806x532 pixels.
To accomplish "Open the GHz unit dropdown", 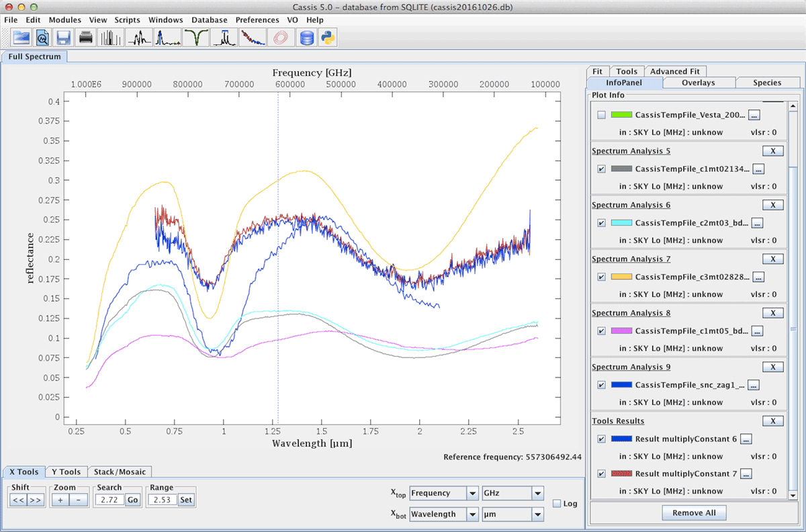I will point(512,493).
